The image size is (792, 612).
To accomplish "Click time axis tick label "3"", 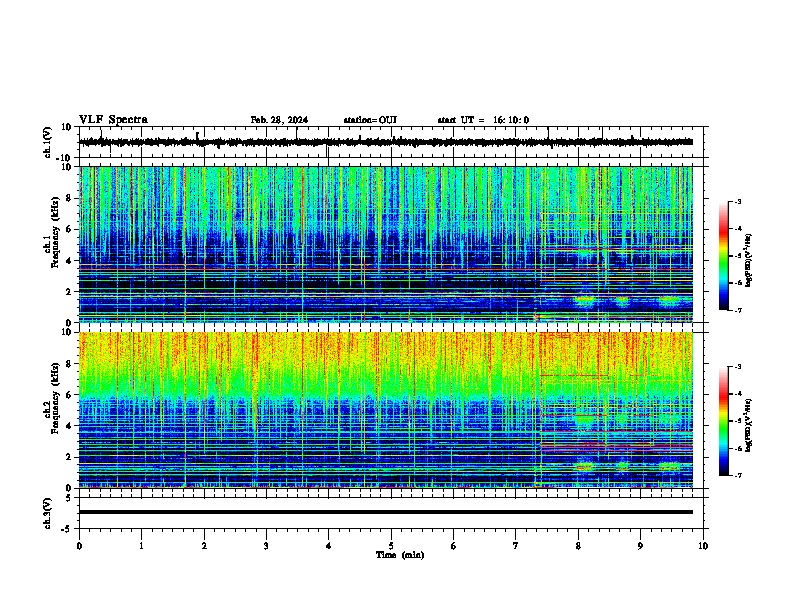I will pyautogui.click(x=266, y=546).
